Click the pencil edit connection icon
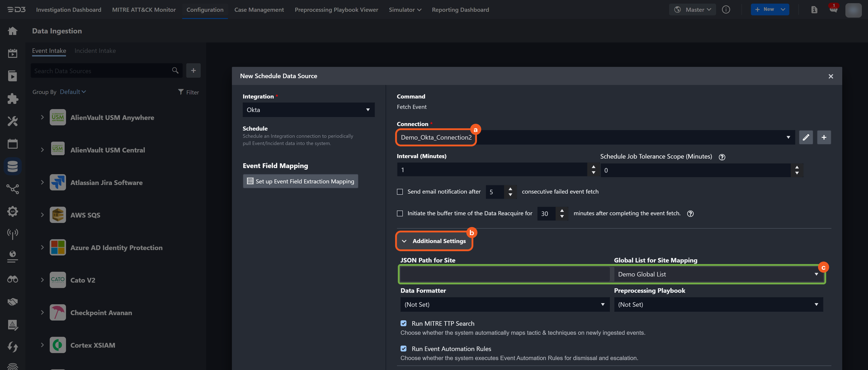 pos(806,137)
